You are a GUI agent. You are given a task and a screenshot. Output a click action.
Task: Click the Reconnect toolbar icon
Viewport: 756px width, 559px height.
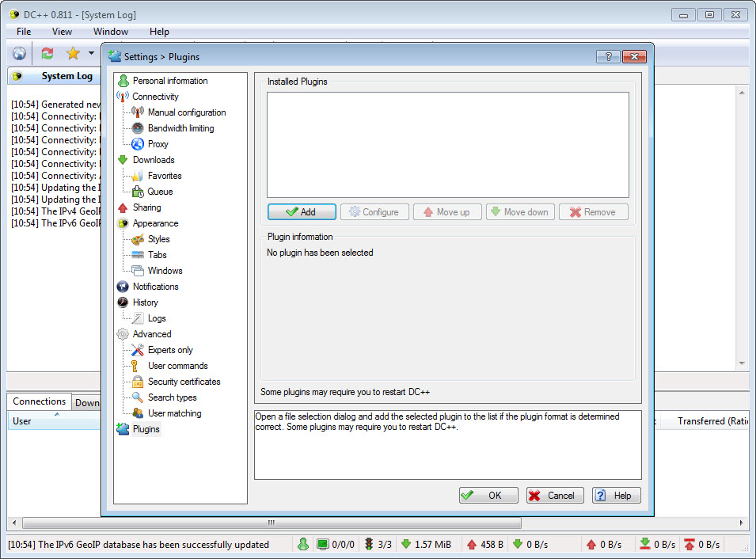(x=47, y=53)
